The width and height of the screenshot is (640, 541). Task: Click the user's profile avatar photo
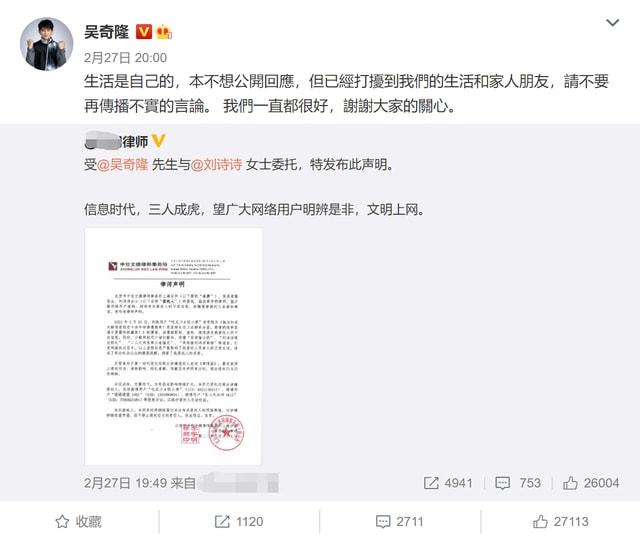[x=47, y=44]
